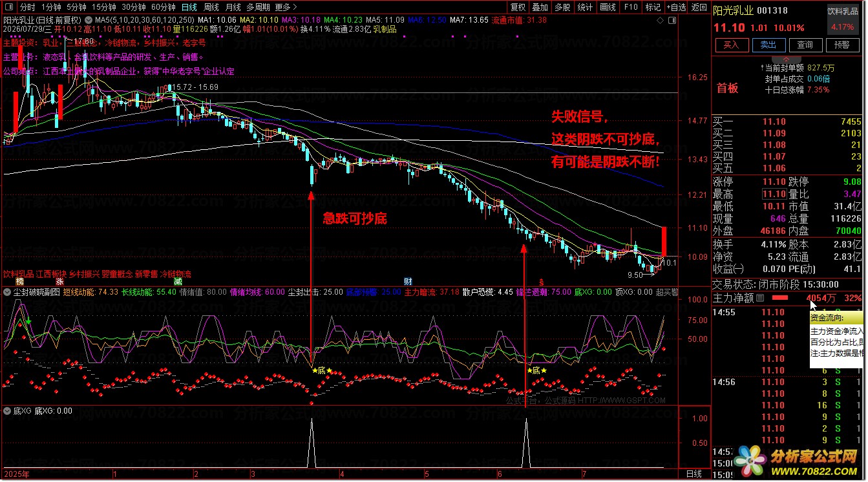This screenshot has width=868, height=482.
Task: Click the 买一 price 11.10
Action: point(774,121)
